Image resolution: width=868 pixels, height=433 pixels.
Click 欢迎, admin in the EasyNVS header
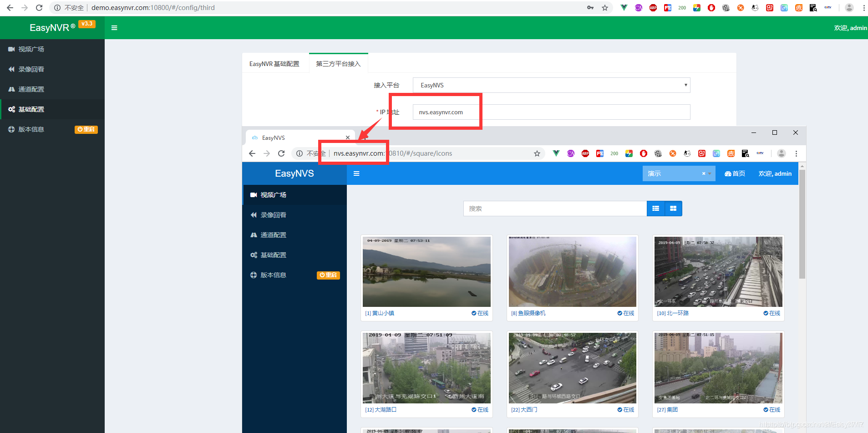tap(775, 173)
